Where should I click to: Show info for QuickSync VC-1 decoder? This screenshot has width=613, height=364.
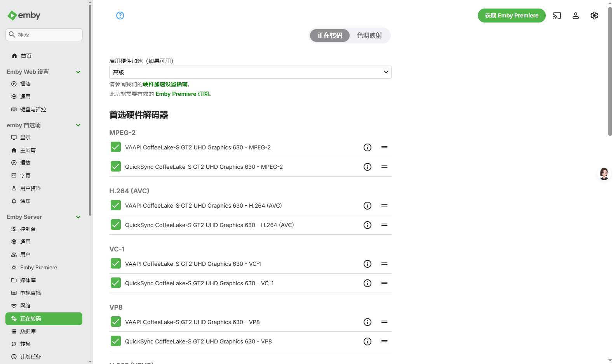pyautogui.click(x=367, y=283)
